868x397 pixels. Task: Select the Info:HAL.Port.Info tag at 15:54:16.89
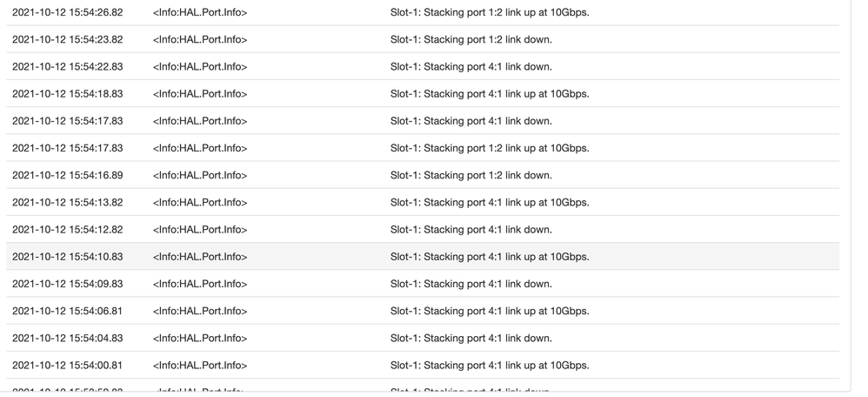tap(200, 175)
